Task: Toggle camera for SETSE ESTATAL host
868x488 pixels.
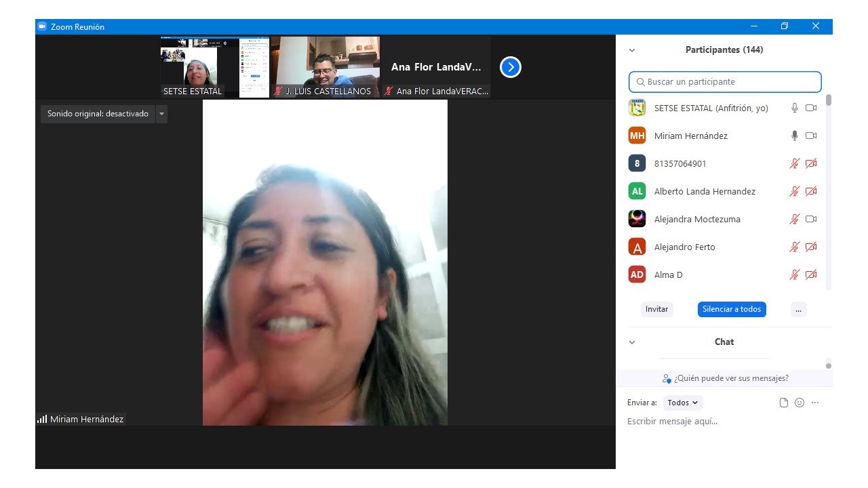Action: pos(810,108)
